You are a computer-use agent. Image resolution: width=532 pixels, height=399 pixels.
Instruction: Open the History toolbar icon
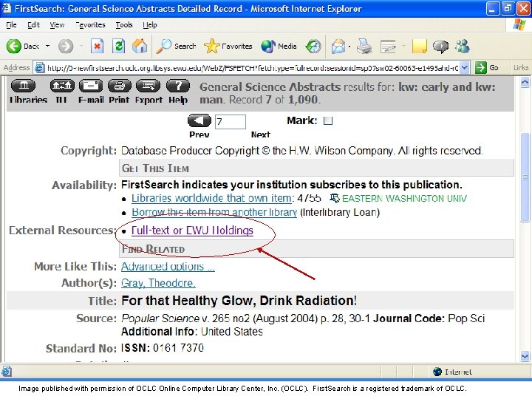point(313,46)
